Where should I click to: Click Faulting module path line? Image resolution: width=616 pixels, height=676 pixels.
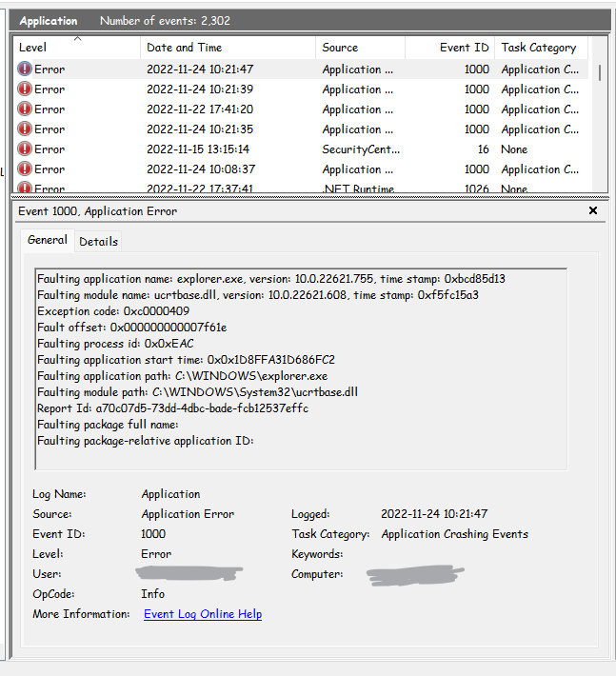[x=197, y=392]
